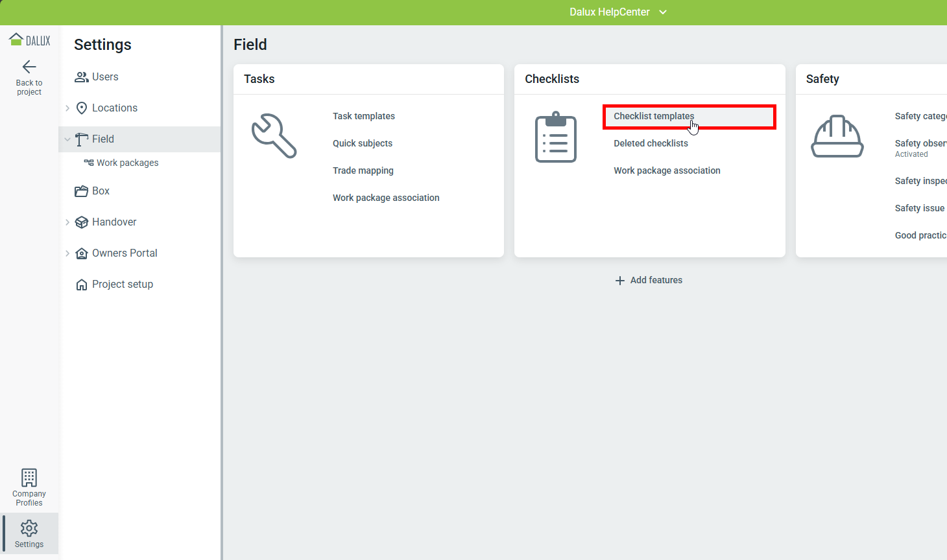Collapse the Field section chevron
The height and width of the screenshot is (560, 947).
67,139
